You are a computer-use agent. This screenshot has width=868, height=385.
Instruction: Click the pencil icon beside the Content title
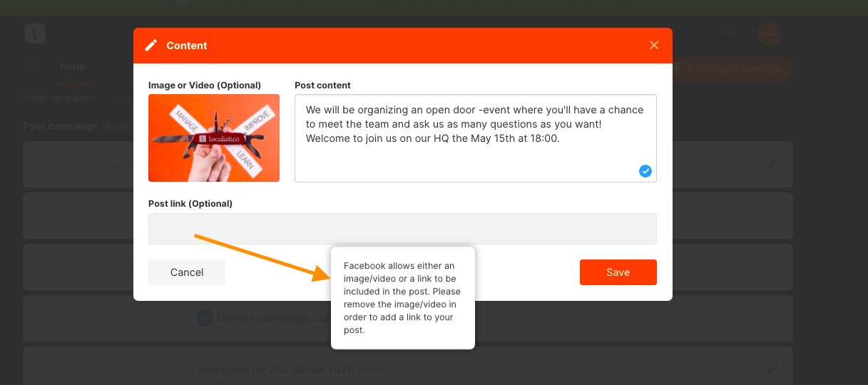pos(151,45)
